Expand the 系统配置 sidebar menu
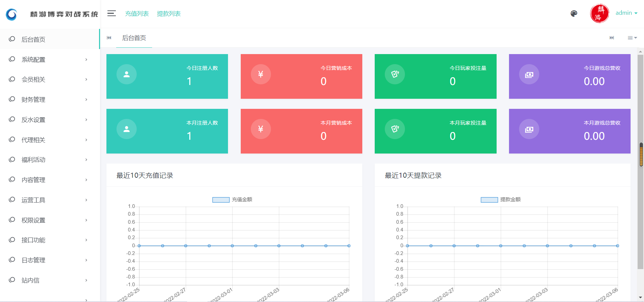Screen dimensions: 644x302 point(50,59)
